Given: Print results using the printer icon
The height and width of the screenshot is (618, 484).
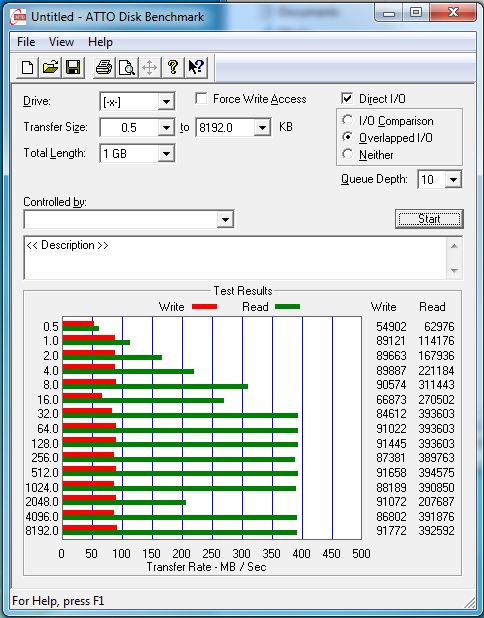Looking at the screenshot, I should pos(104,67).
